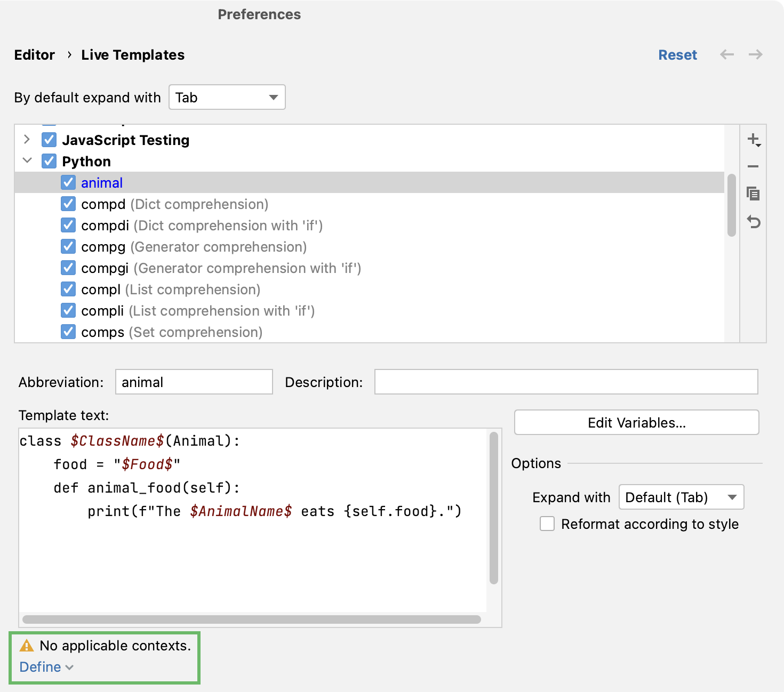Image resolution: width=784 pixels, height=692 pixels.
Task: Click the Live Templates breadcrumb
Action: coord(132,54)
